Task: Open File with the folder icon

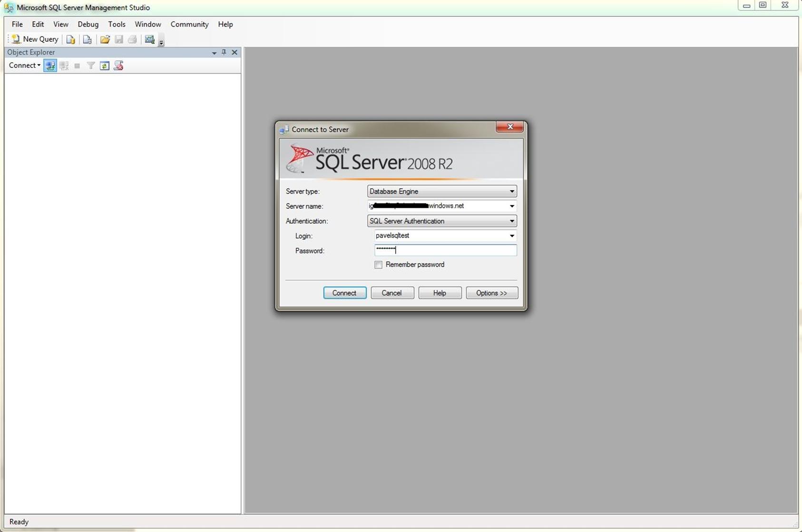Action: (105, 39)
